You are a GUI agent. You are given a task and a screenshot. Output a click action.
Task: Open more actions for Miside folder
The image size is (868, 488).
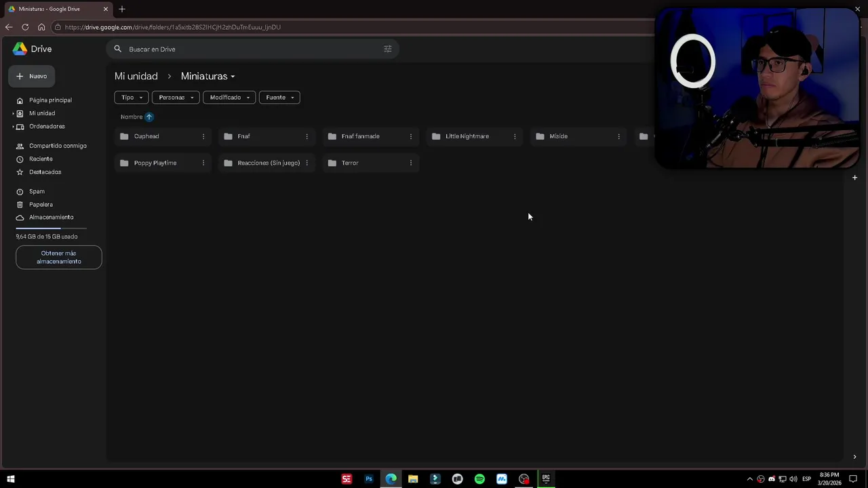(x=618, y=136)
